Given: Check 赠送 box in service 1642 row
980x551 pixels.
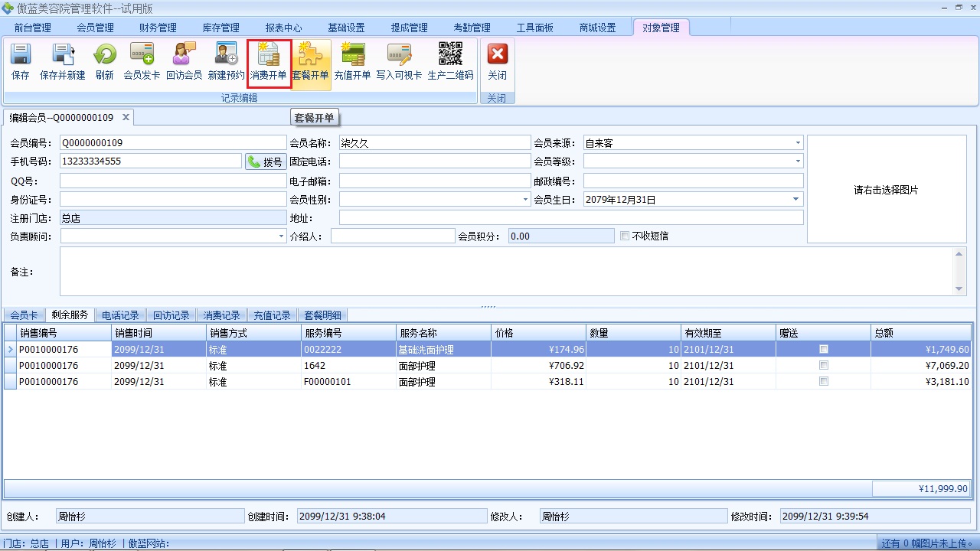Looking at the screenshot, I should pos(824,365).
